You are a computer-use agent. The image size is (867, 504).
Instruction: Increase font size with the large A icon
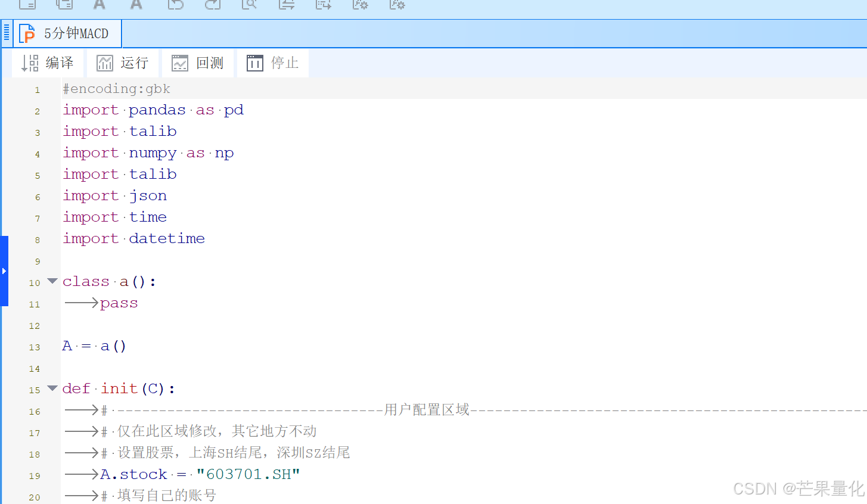99,7
